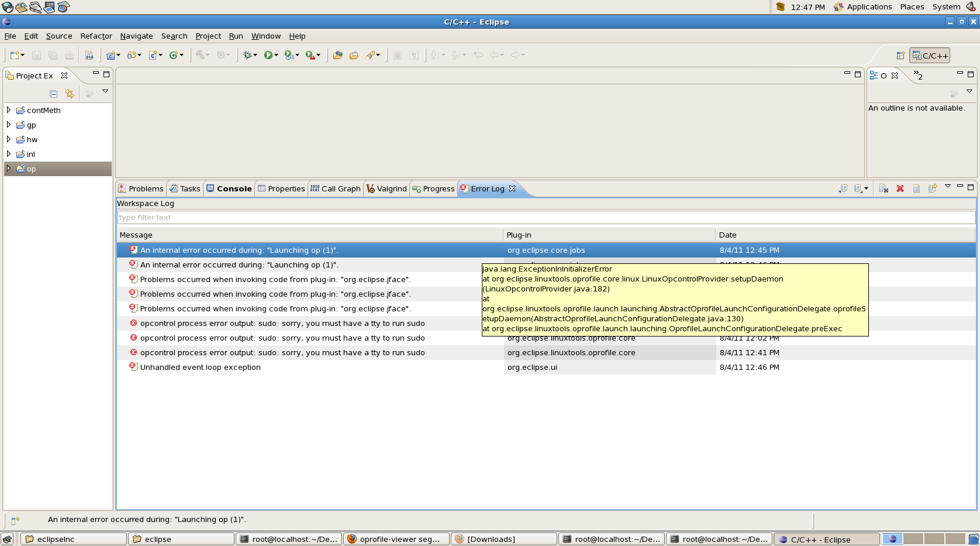Switch to the Console tab
Viewport: 980px width, 546px height.
click(x=229, y=188)
